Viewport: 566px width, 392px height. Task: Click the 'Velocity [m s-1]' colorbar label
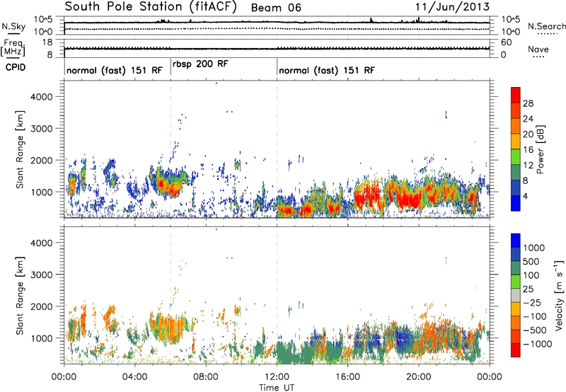click(559, 295)
